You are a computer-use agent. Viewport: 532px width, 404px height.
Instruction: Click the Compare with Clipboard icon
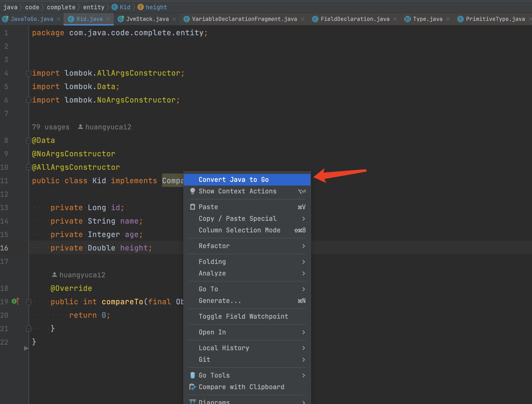pyautogui.click(x=192, y=387)
